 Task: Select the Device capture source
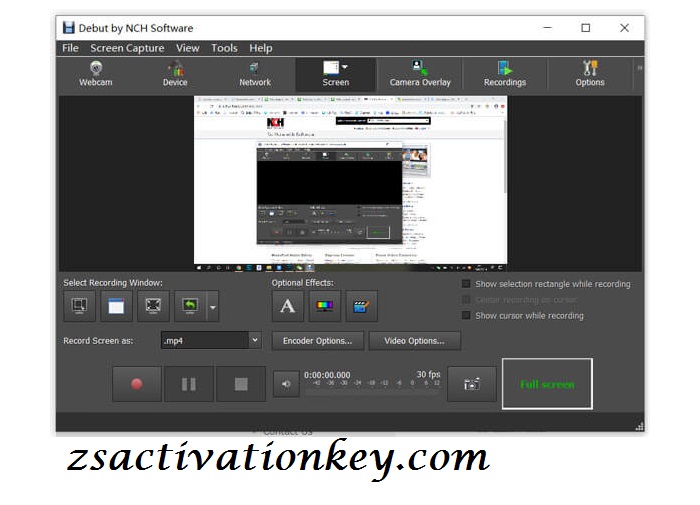pos(175,74)
